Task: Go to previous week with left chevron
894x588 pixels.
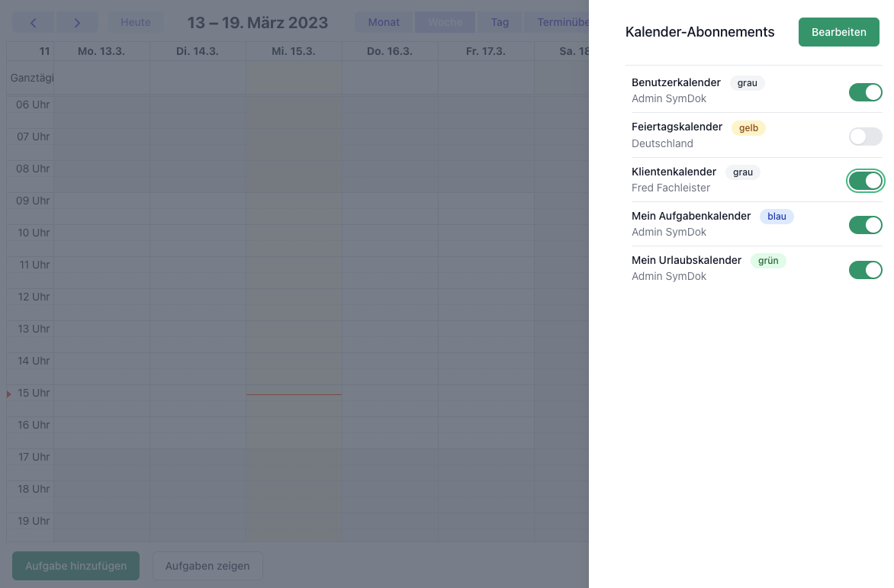Action: coord(33,23)
